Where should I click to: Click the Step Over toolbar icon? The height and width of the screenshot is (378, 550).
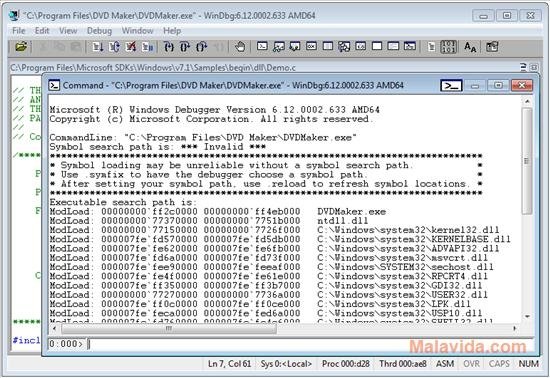coord(185,47)
